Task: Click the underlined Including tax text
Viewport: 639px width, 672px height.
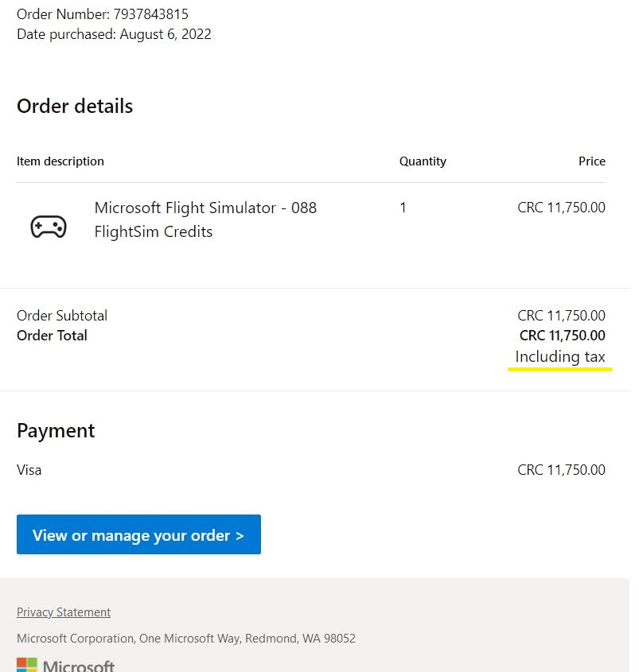Action: pyautogui.click(x=560, y=356)
